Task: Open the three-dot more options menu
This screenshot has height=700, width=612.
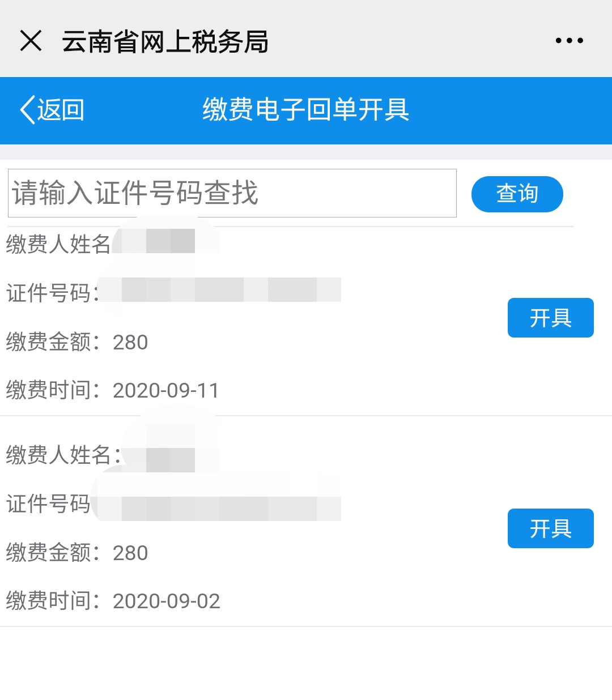Action: pyautogui.click(x=569, y=41)
